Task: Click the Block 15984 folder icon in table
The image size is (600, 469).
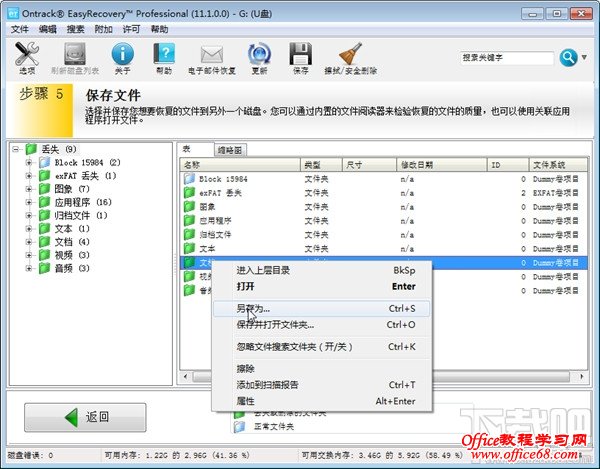Action: 189,179
